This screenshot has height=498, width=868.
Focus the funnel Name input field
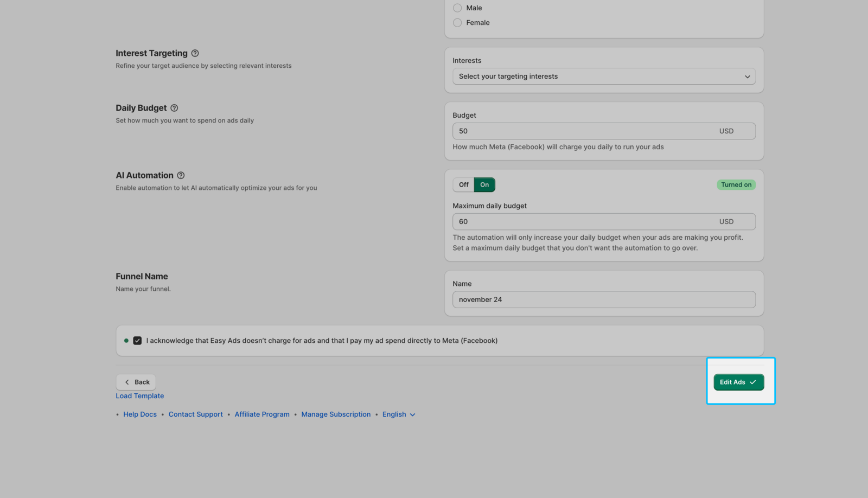(x=603, y=299)
